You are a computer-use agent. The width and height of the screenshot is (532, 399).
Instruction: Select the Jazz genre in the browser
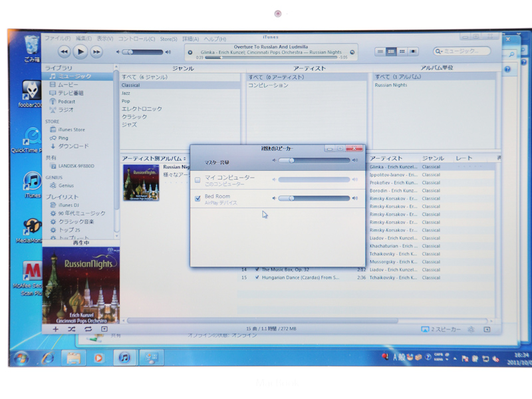point(126,93)
